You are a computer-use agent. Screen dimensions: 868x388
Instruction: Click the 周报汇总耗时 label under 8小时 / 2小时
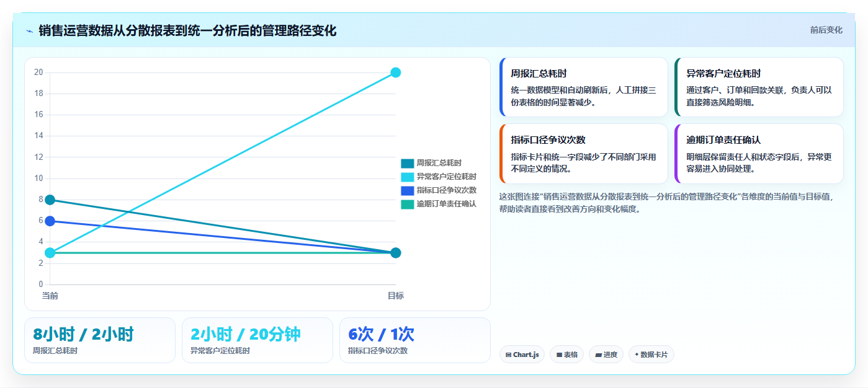point(55,351)
